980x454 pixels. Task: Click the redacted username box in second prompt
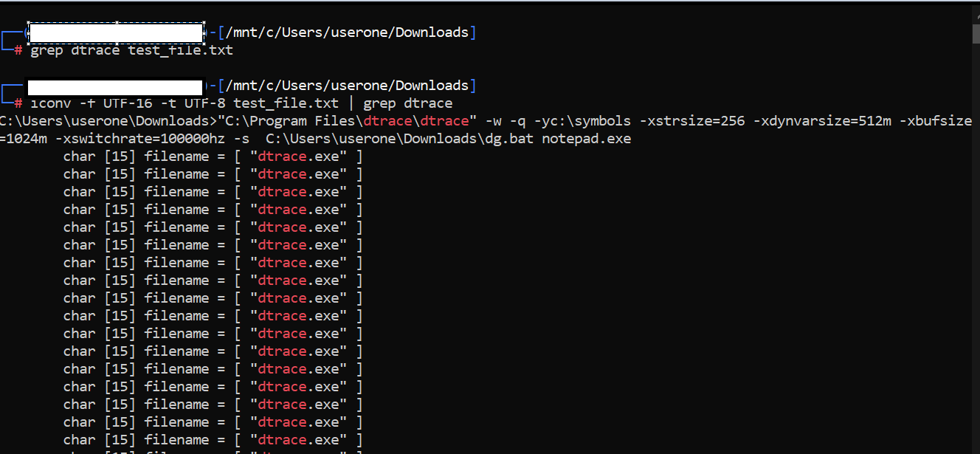click(114, 85)
